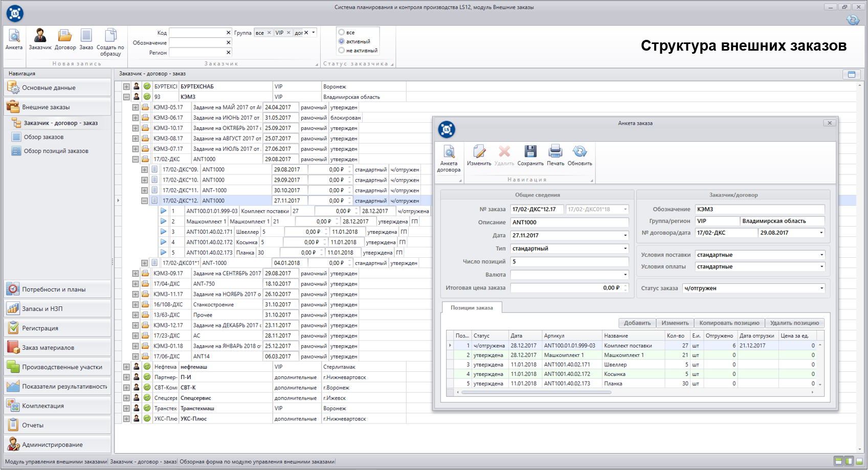The height and width of the screenshot is (470, 868).
Task: Click the Обозначение filter input field
Action: [197, 42]
